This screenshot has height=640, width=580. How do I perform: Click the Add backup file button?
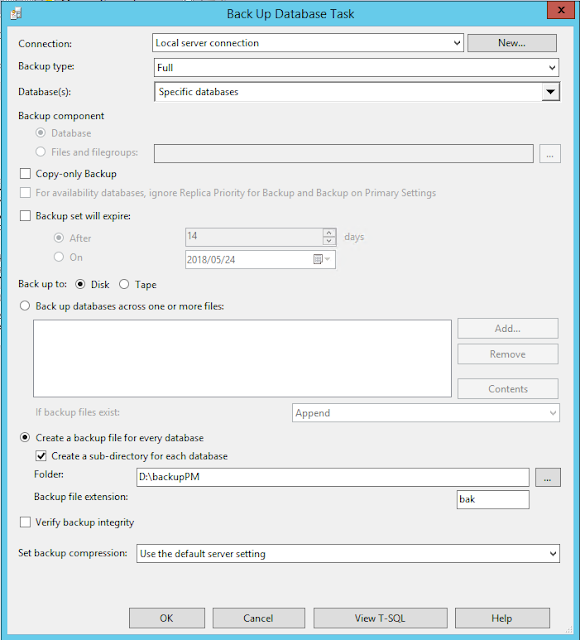(508, 329)
